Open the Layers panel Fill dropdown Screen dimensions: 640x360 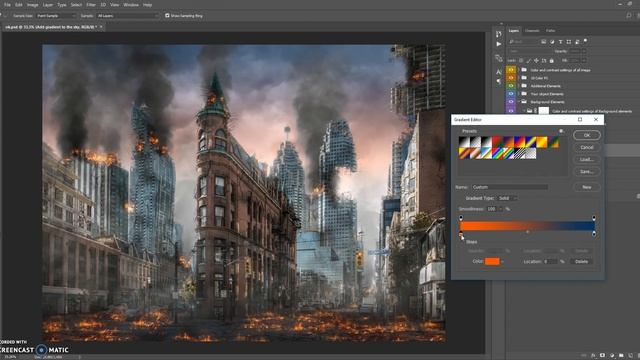pos(584,60)
